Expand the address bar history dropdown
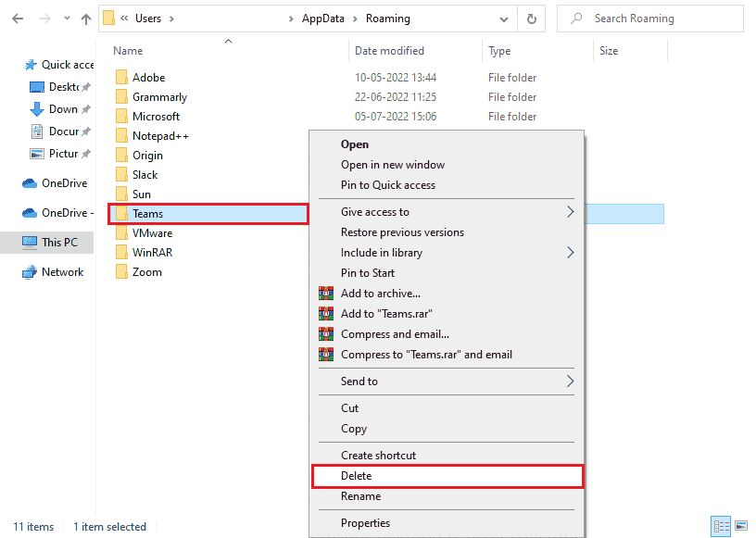The width and height of the screenshot is (756, 538). (504, 19)
